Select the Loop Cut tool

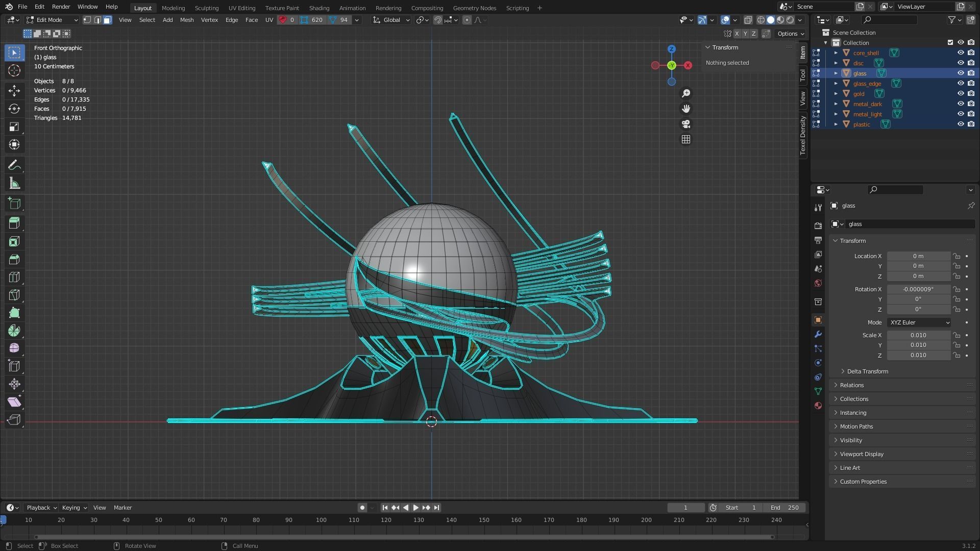(x=14, y=277)
